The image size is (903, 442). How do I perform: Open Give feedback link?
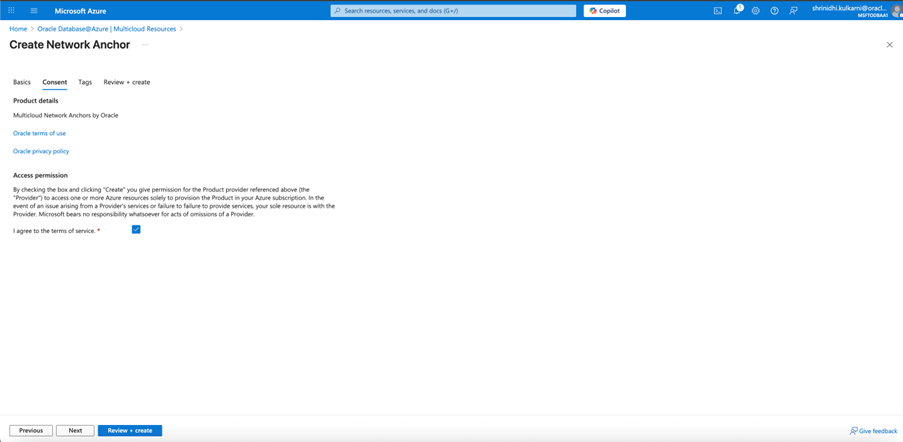(x=873, y=431)
